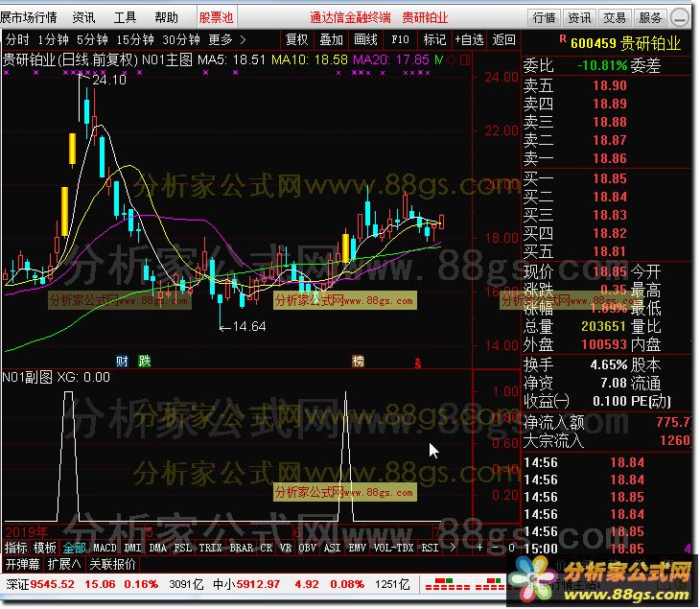
Task: Click the red $ marker on the chart
Action: click(417, 363)
